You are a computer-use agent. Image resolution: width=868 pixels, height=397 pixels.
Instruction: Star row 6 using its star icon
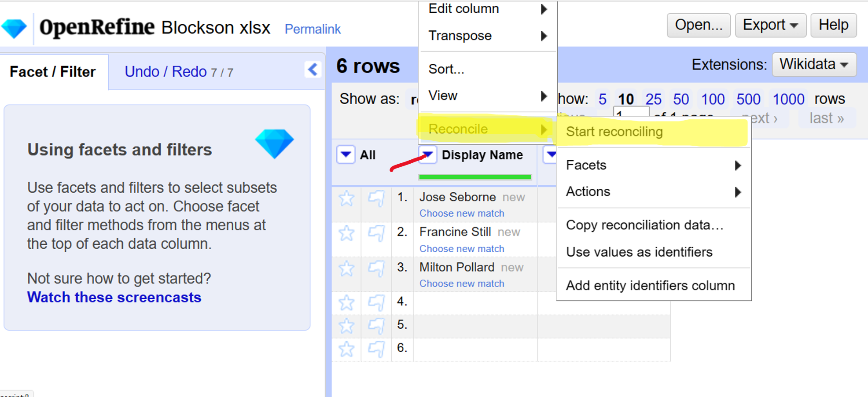pos(346,349)
